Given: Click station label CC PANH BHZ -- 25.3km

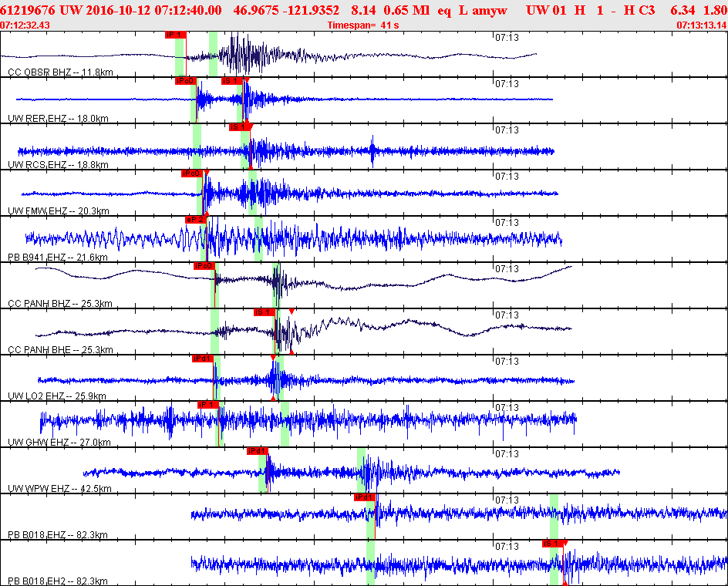Looking at the screenshot, I should [x=60, y=304].
